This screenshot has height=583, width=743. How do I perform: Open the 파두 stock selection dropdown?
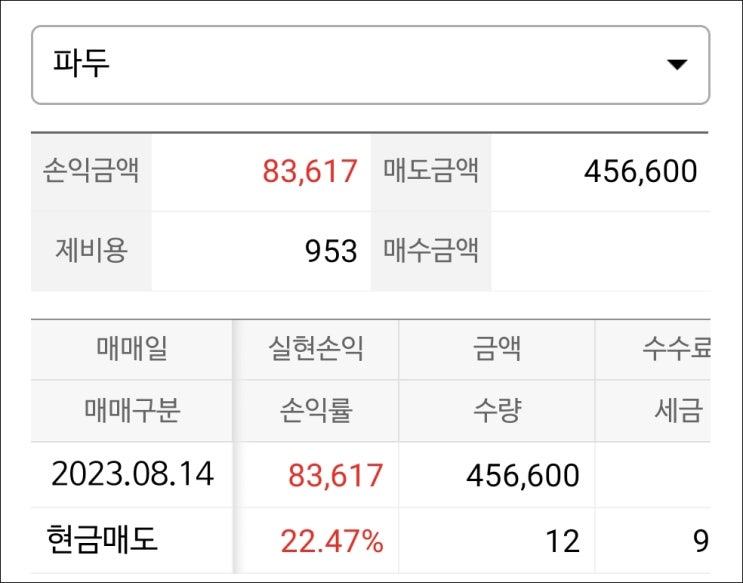(370, 65)
